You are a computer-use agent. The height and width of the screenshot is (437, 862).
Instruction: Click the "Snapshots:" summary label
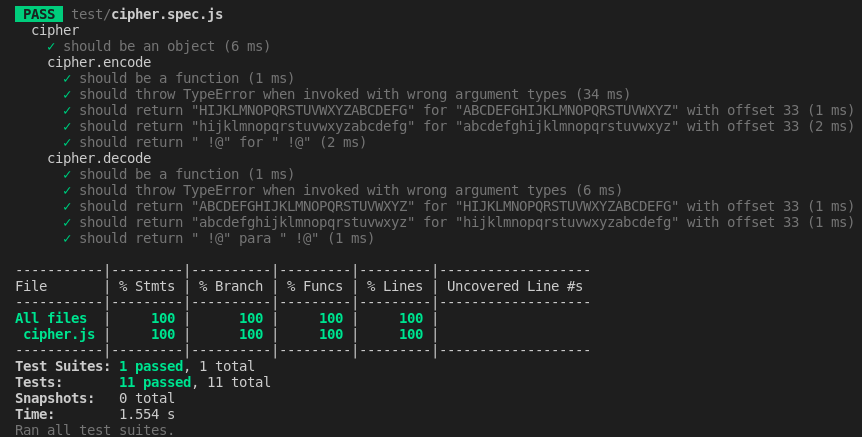click(55, 397)
